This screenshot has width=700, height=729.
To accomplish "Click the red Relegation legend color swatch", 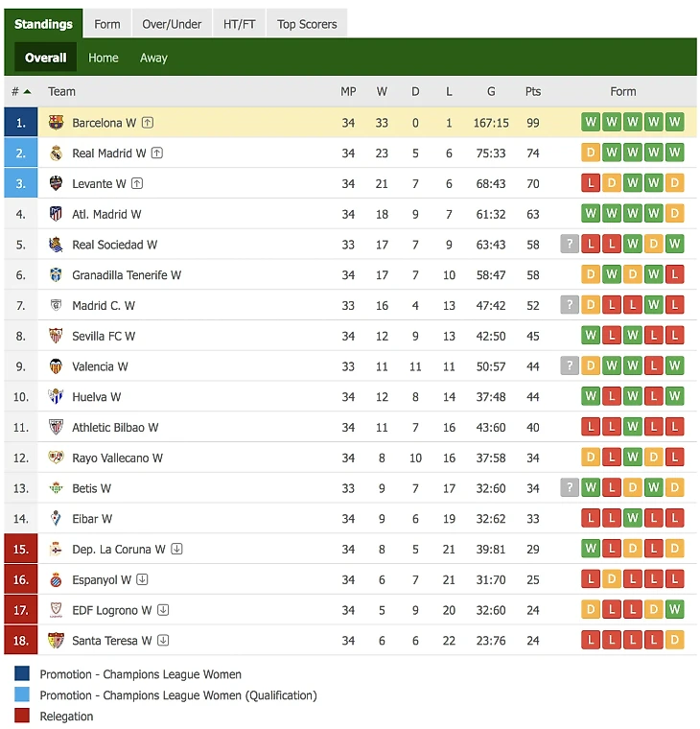I will point(22,716).
